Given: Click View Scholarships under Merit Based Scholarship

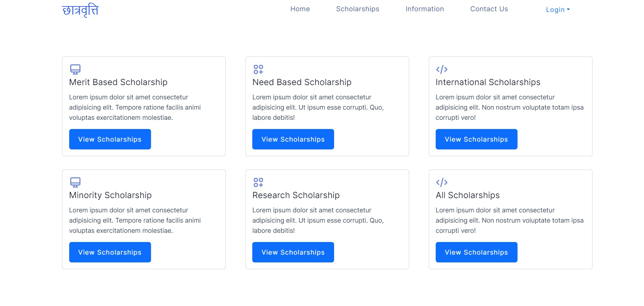Looking at the screenshot, I should 110,139.
